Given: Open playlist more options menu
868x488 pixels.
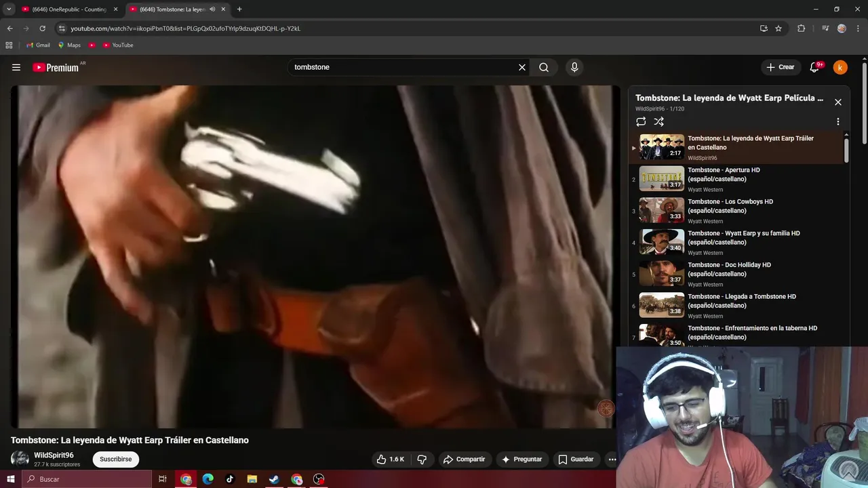Looking at the screenshot, I should [x=838, y=122].
